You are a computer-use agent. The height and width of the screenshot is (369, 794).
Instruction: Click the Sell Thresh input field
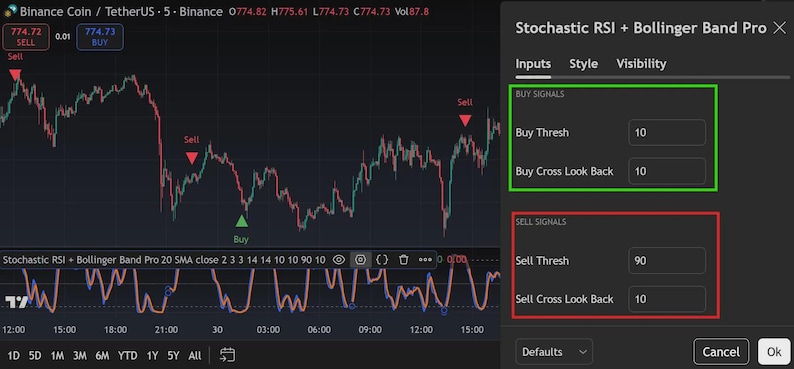tap(667, 261)
